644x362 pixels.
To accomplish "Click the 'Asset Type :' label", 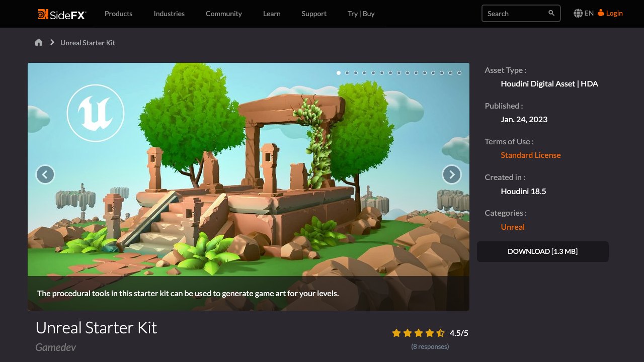I will click(506, 70).
